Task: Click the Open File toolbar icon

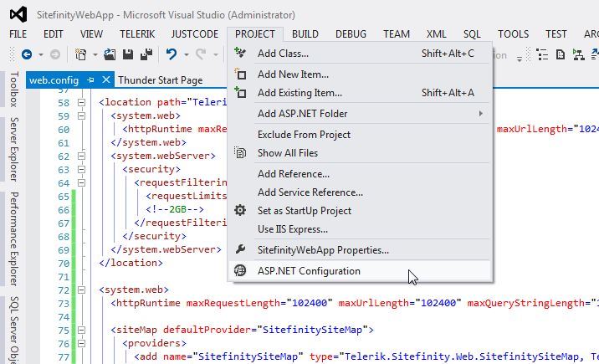Action: [x=110, y=54]
